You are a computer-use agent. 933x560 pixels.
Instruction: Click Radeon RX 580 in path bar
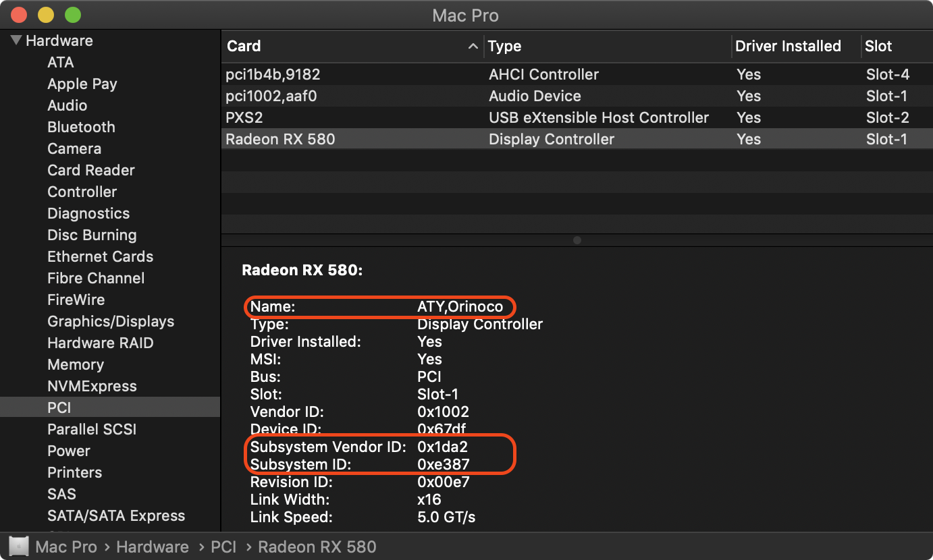317,547
